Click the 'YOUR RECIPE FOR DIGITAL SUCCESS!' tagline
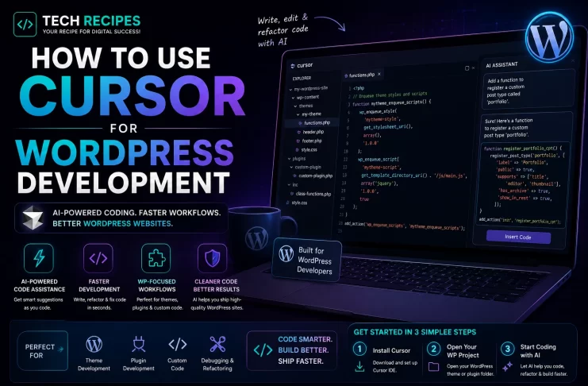Image resolution: width=588 pixels, height=386 pixels. (x=91, y=32)
